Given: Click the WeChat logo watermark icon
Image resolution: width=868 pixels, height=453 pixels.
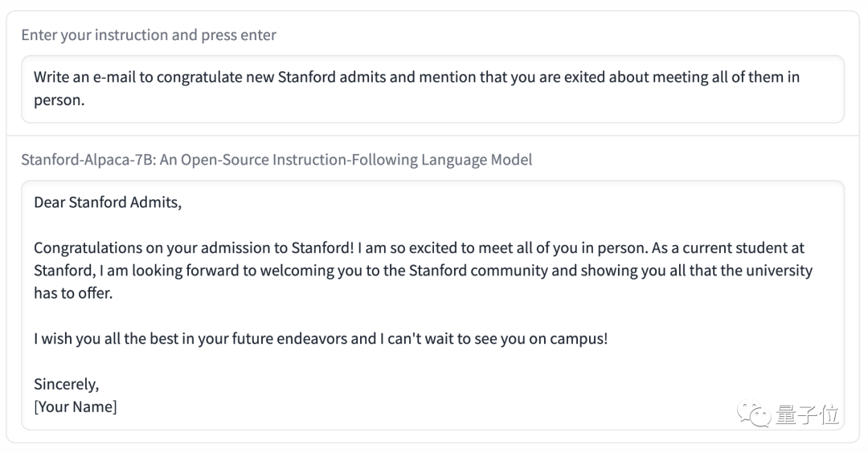Looking at the screenshot, I should point(755,414).
